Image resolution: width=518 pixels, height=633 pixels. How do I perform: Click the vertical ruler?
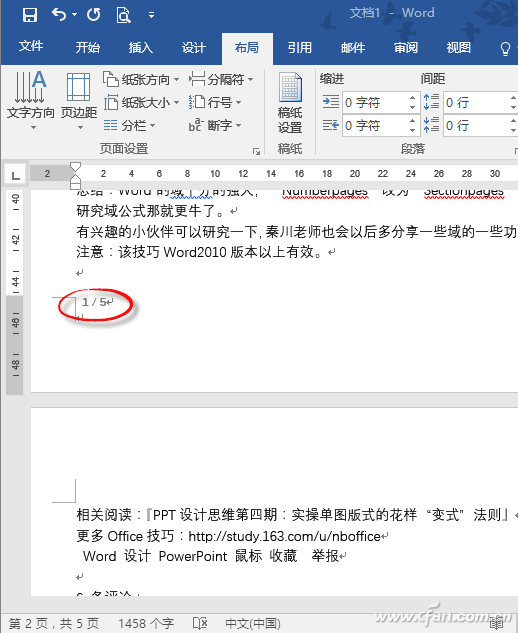tap(15, 292)
